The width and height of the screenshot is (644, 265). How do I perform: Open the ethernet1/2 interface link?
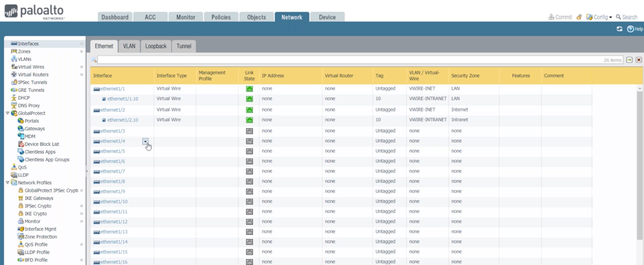coord(112,110)
